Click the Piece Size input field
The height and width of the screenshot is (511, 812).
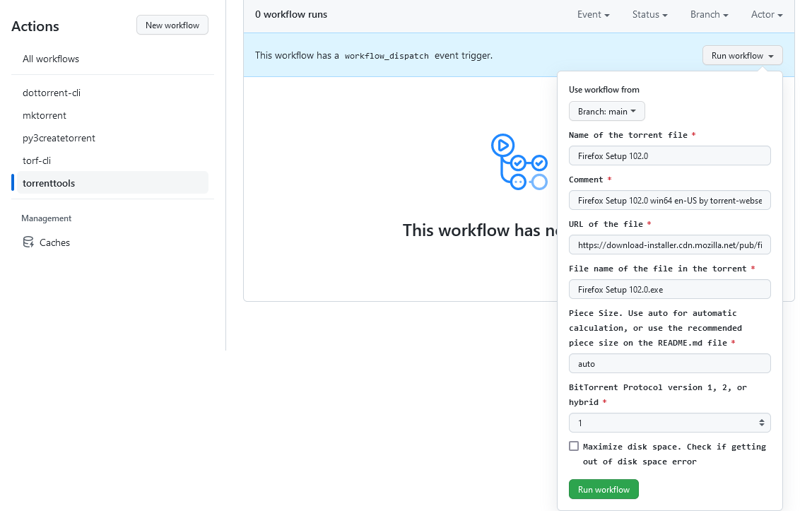click(669, 363)
